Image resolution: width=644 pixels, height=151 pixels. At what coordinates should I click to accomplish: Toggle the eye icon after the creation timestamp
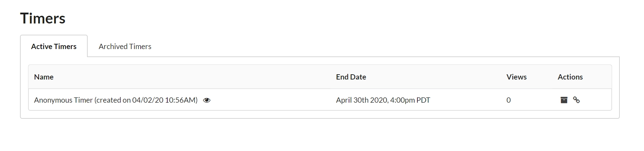207,100
